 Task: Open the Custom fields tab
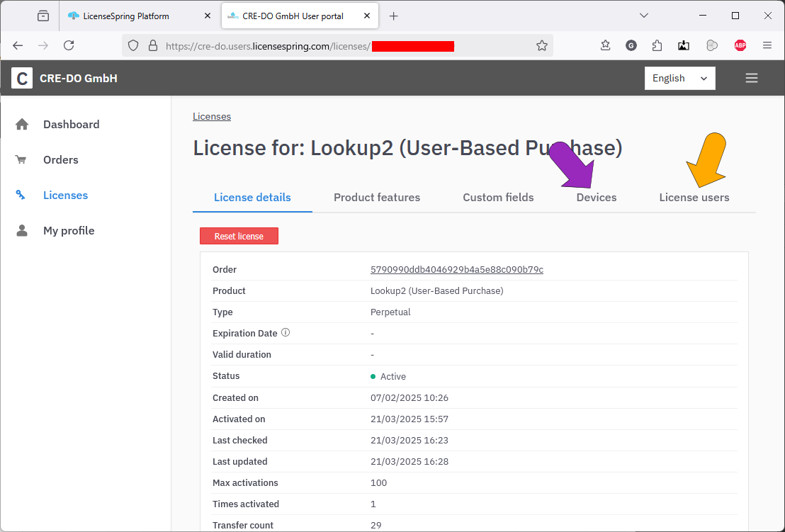(x=498, y=197)
